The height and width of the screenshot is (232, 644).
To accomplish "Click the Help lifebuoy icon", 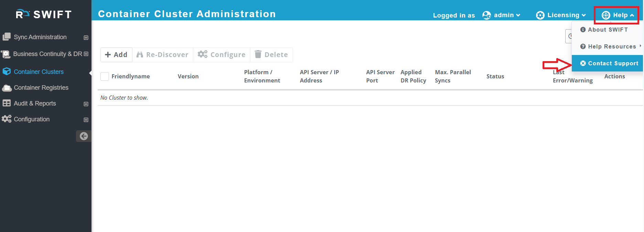I will coord(606,15).
